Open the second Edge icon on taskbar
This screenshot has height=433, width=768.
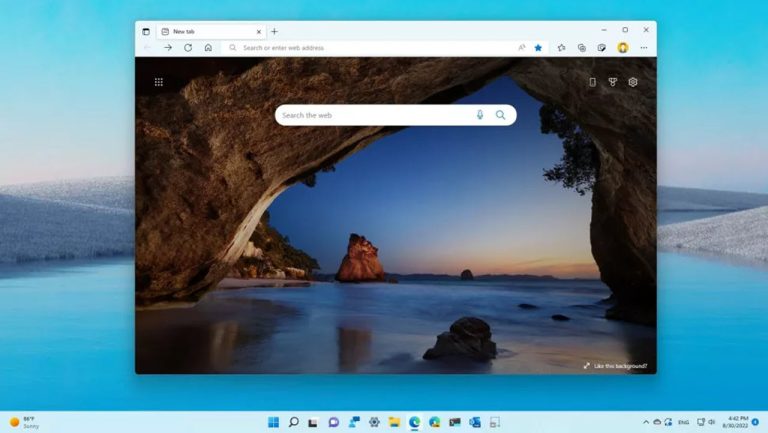coord(434,422)
